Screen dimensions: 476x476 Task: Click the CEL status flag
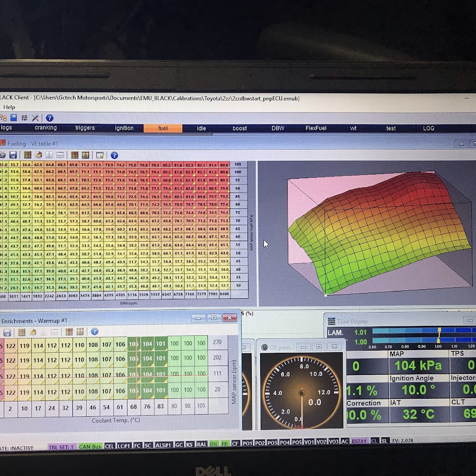tap(109, 446)
